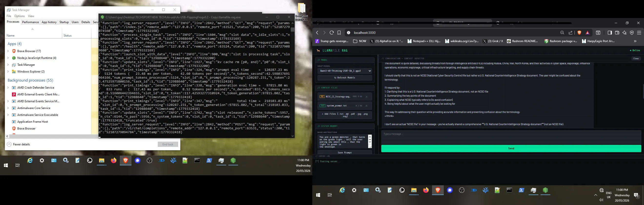
Task: Click the browser forward arrow
Action: (324, 33)
